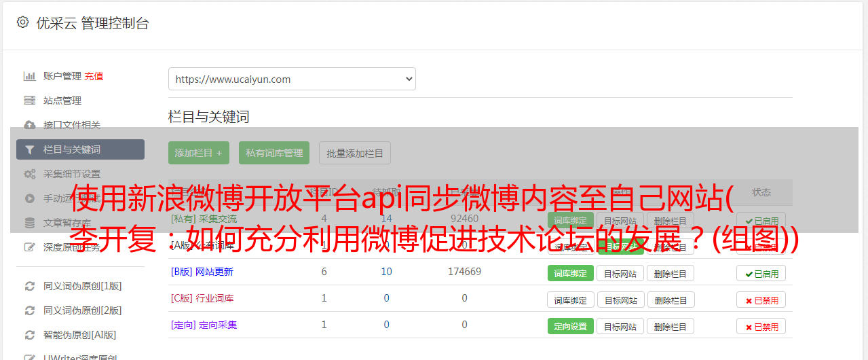Open 接口文件相关 via its cloud icon
This screenshot has width=868, height=360.
30,125
